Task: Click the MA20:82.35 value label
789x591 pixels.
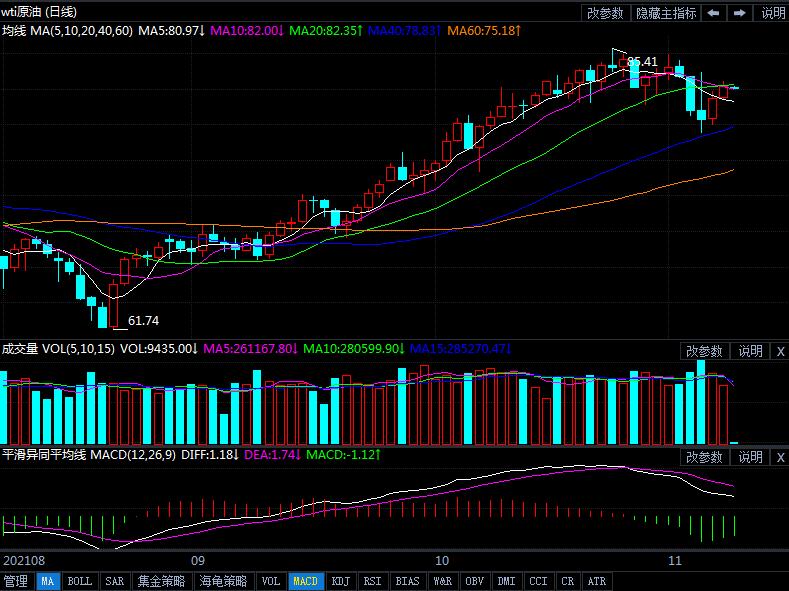Action: click(326, 31)
